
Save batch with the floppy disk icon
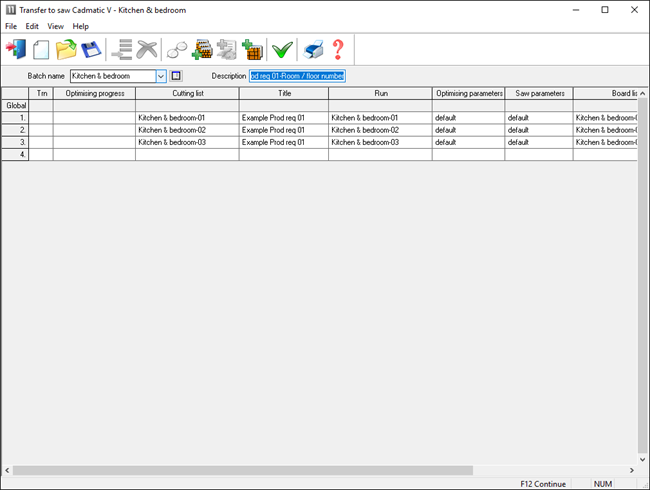[91, 49]
